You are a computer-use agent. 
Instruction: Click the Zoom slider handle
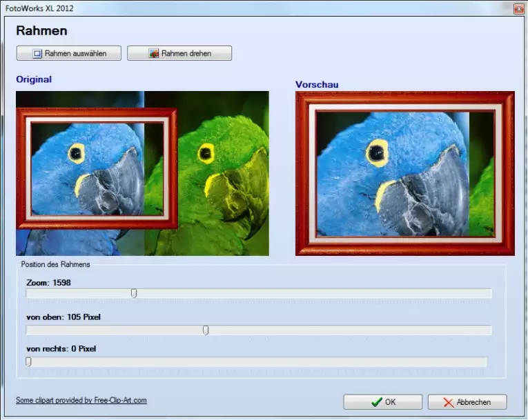point(134,293)
